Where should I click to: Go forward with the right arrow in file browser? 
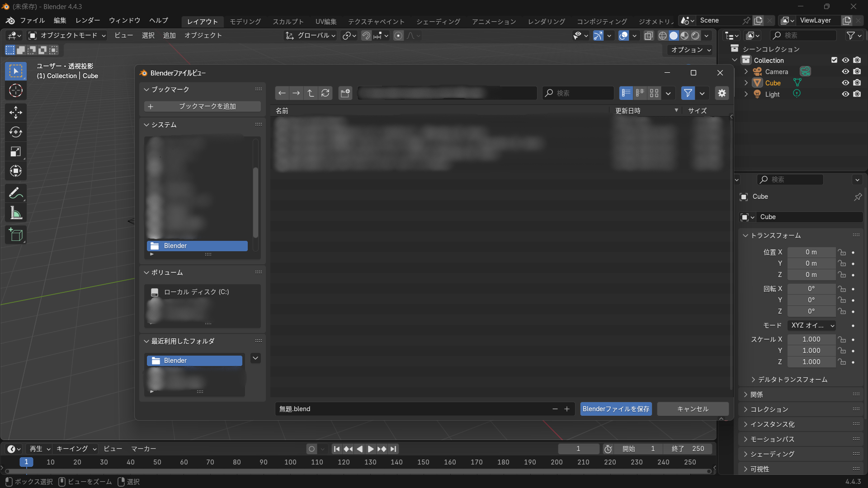(296, 93)
